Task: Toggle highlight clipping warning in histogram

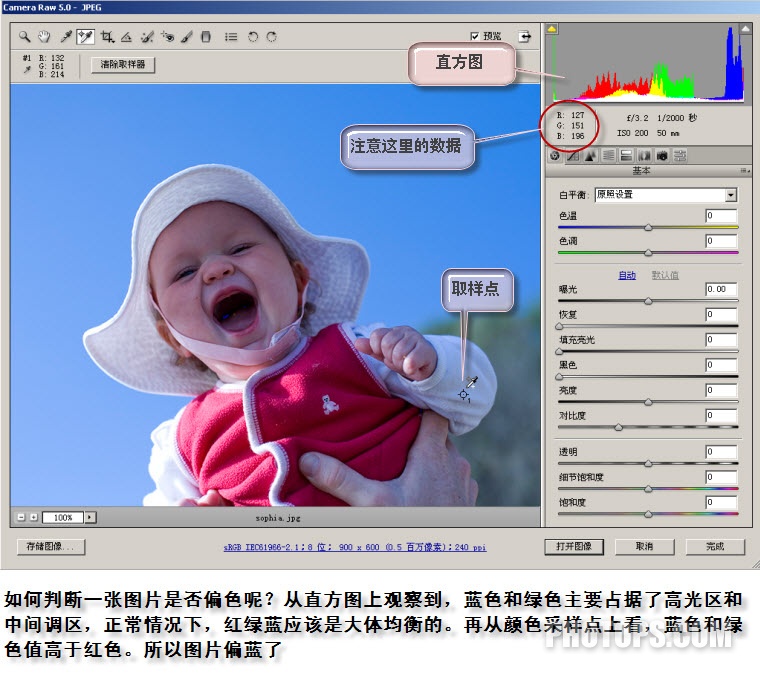Action: click(745, 29)
